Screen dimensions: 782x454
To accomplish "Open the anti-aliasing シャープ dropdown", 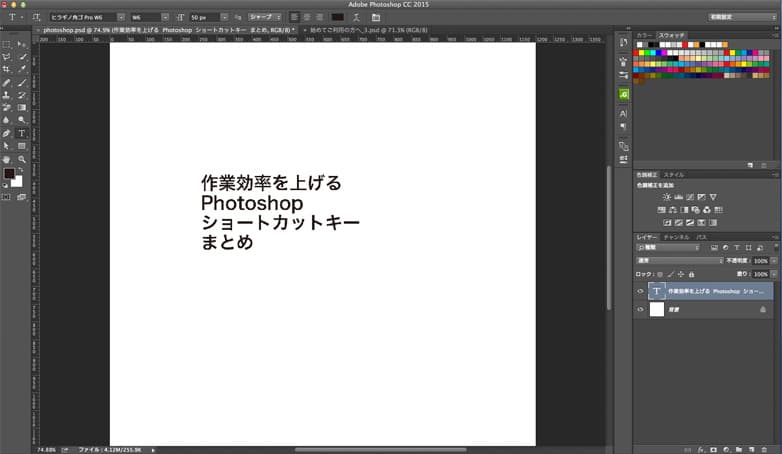I will coord(265,17).
